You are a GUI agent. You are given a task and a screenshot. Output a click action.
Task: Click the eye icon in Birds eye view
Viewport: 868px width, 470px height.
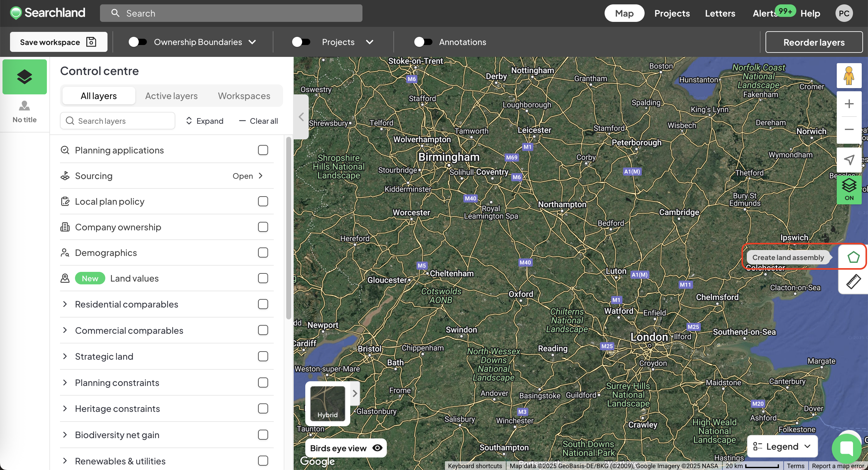[377, 448]
